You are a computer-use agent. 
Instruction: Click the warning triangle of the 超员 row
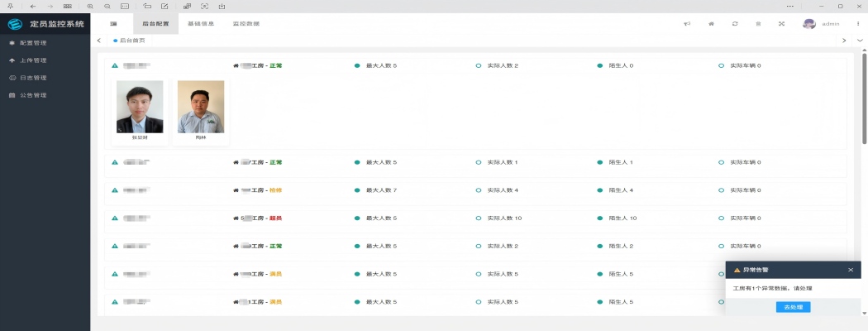tap(115, 218)
